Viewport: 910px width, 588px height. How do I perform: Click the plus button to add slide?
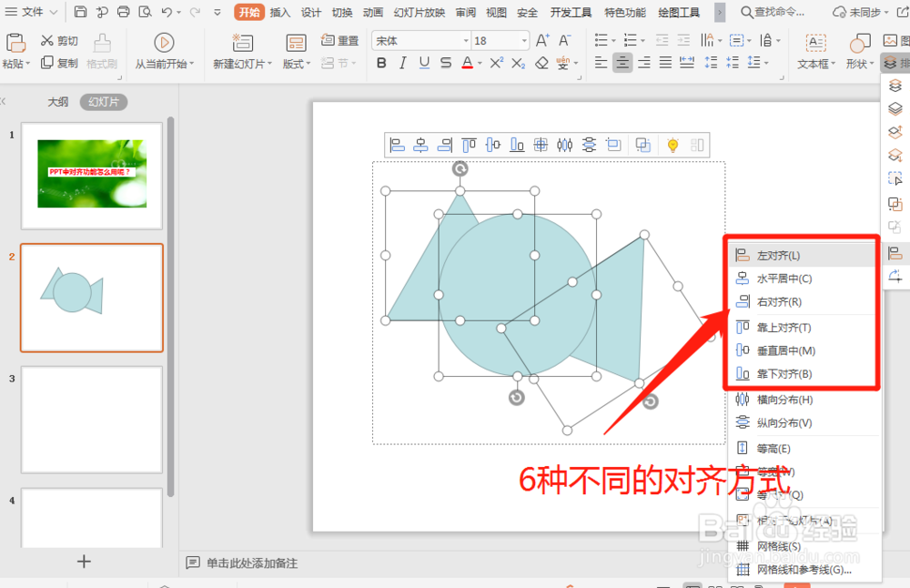[84, 562]
